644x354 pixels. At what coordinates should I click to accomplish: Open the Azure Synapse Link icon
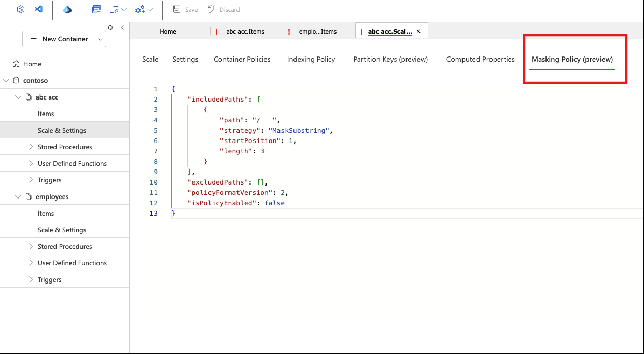(x=20, y=9)
